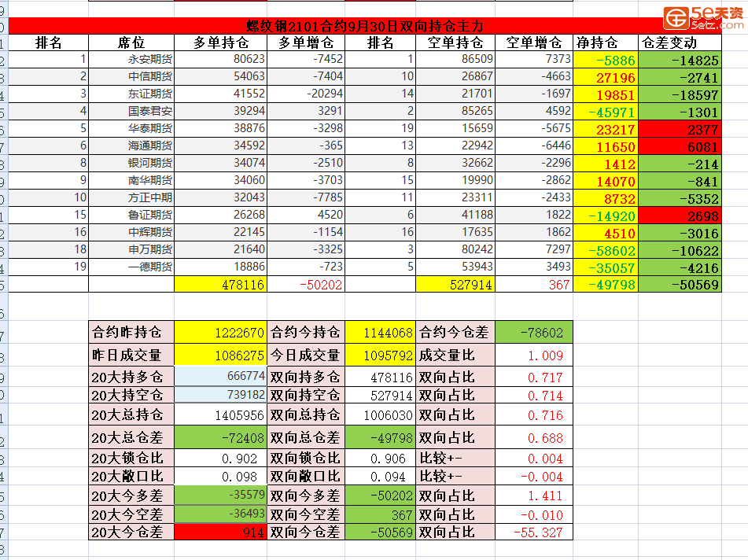Select the 今日成交量 value 1095792
This screenshot has height=560, width=748.
pos(381,356)
